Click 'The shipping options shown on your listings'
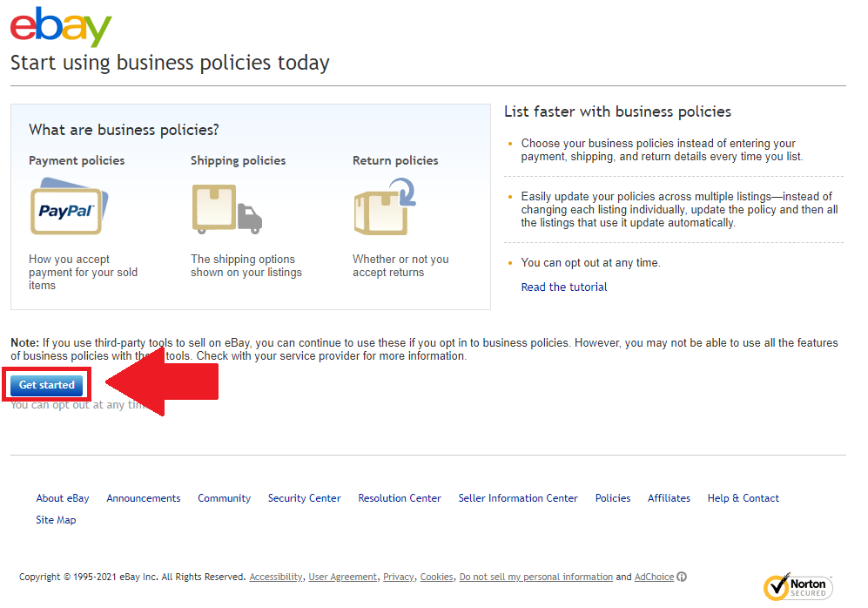The image size is (868, 608). (x=246, y=266)
